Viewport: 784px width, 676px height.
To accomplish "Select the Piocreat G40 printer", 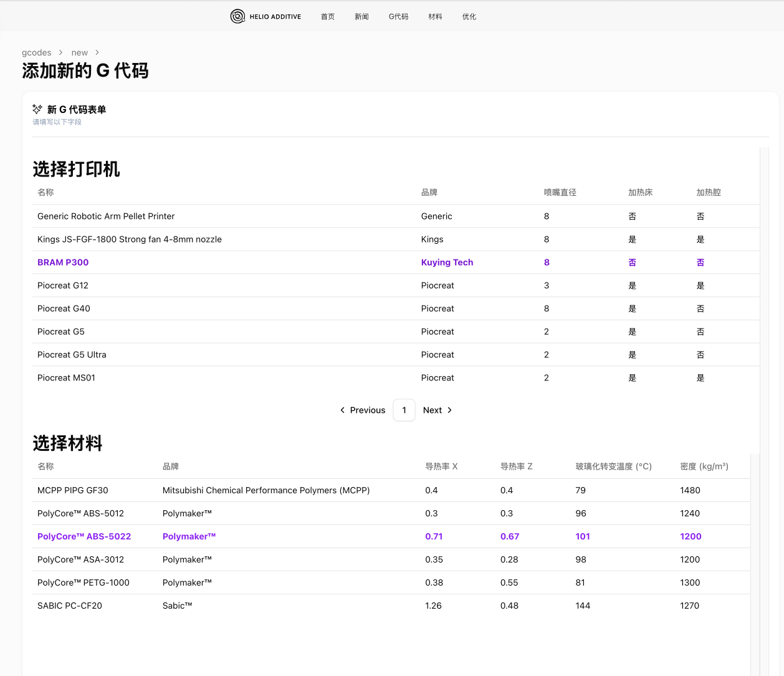I will (x=396, y=309).
